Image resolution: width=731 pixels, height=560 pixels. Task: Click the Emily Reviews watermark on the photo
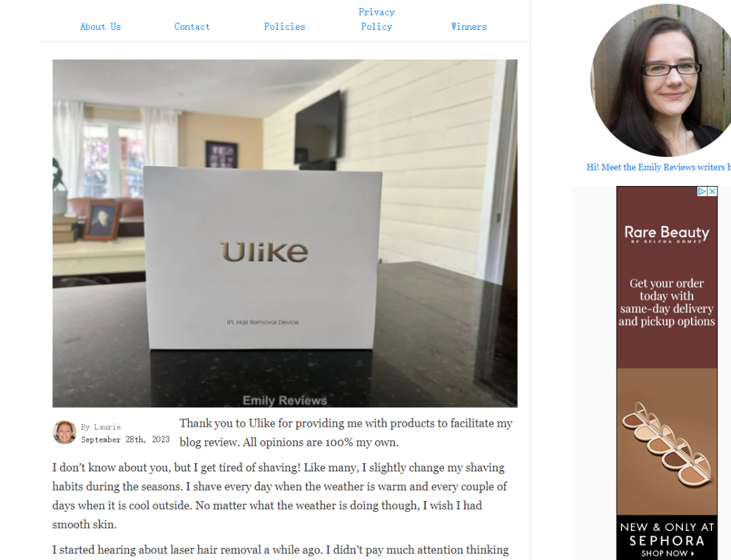285,400
